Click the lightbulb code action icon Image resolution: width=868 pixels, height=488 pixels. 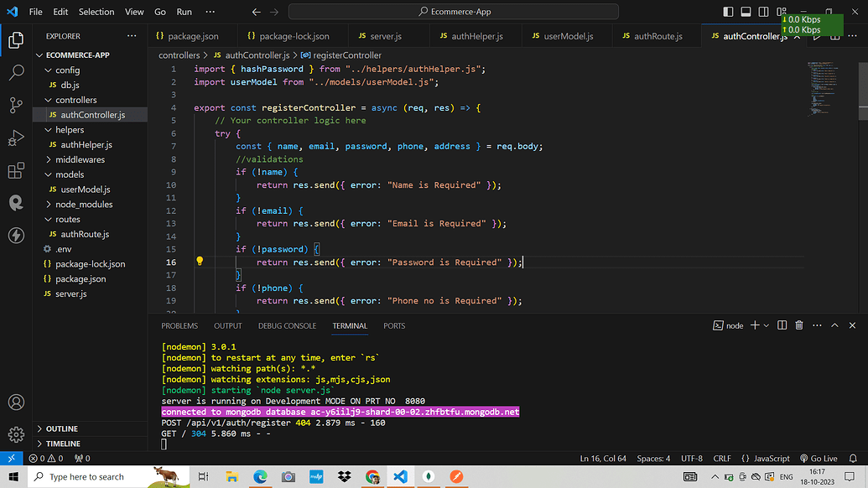[200, 262]
